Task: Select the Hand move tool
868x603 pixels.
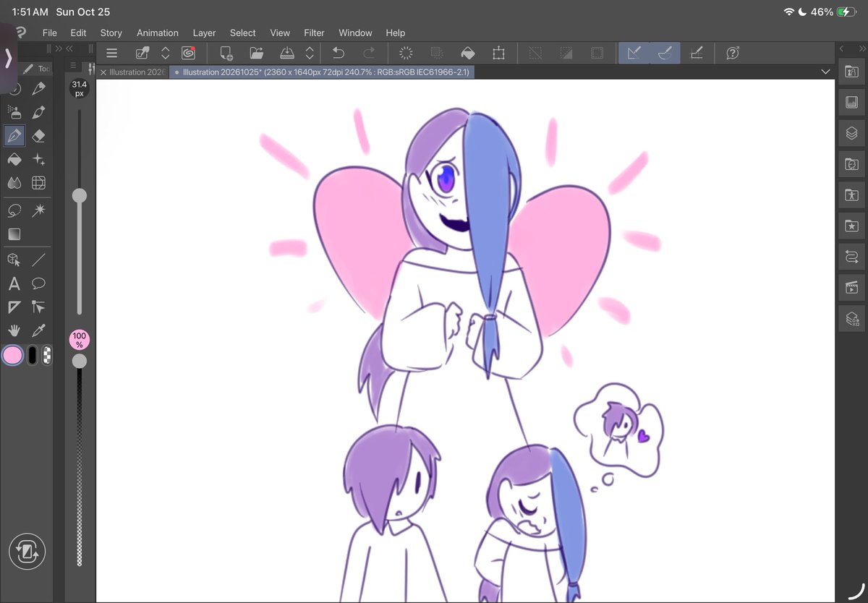Action: 14,330
